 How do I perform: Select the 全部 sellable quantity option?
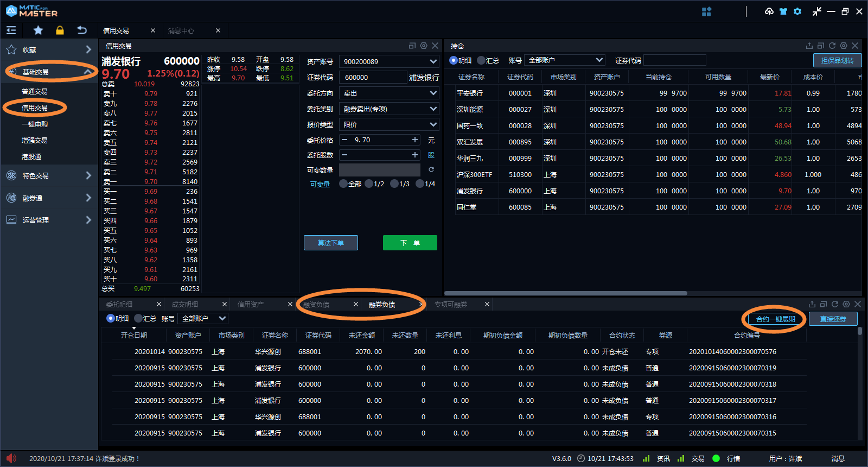[x=343, y=184]
